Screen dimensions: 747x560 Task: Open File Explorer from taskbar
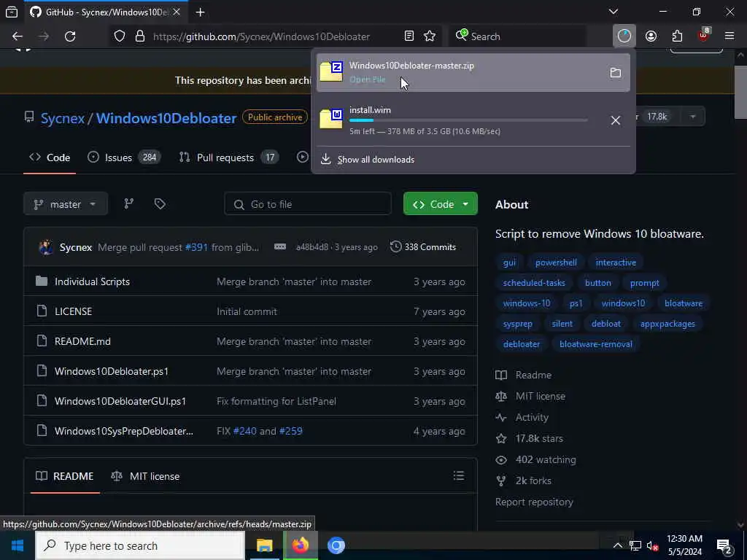[264, 545]
